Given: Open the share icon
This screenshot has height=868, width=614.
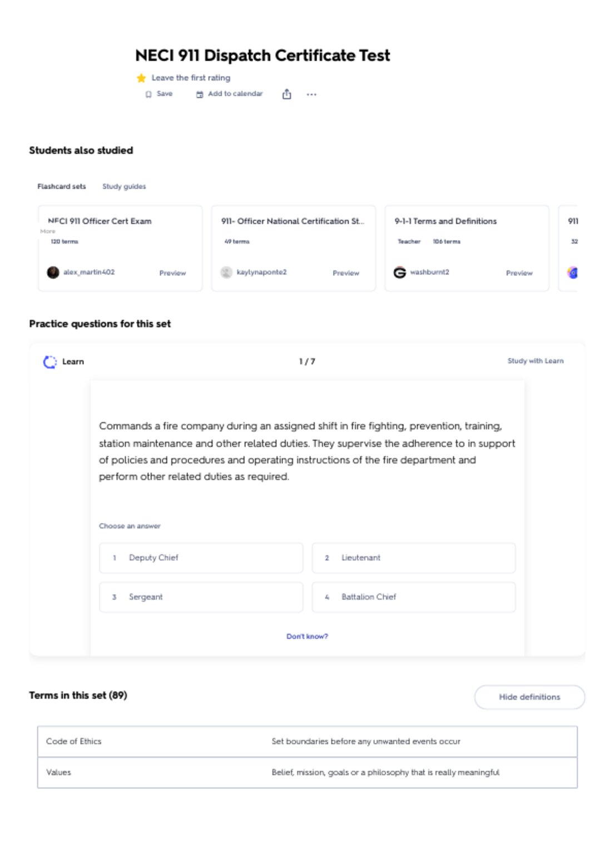Looking at the screenshot, I should (x=286, y=94).
